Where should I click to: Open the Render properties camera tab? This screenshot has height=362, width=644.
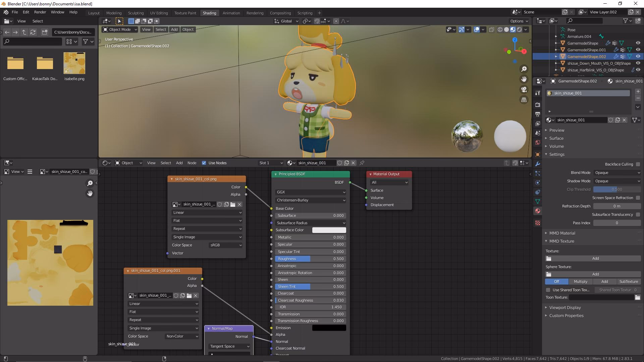pyautogui.click(x=537, y=105)
